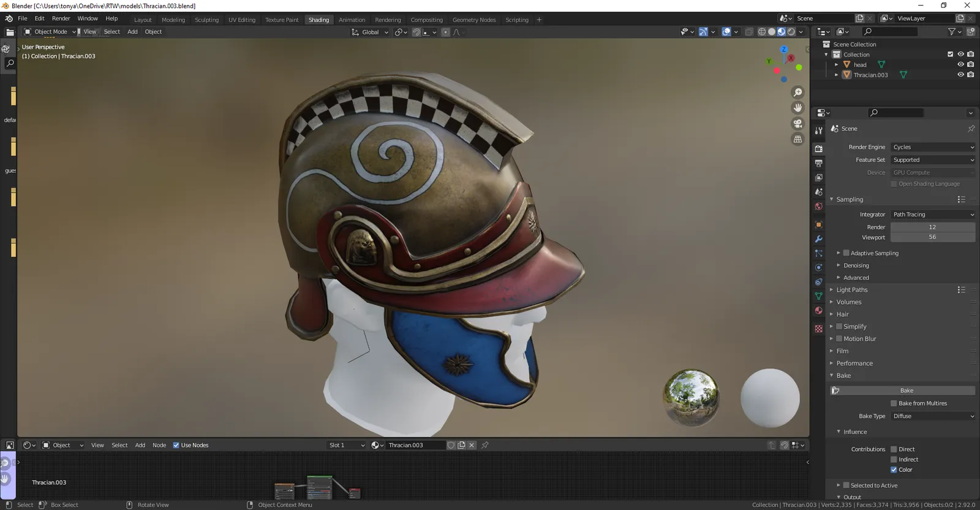Screen dimensions: 980x510
Task: Hide Thracian.003 in the viewport
Action: [960, 75]
